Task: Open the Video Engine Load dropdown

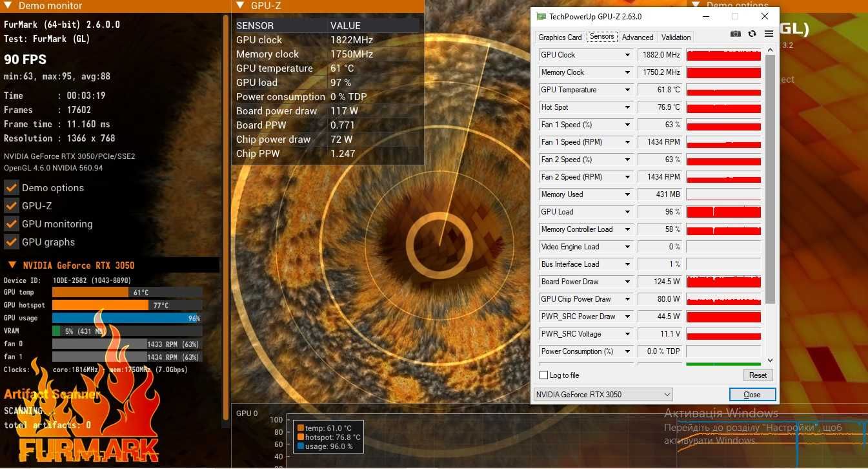Action: tap(627, 247)
